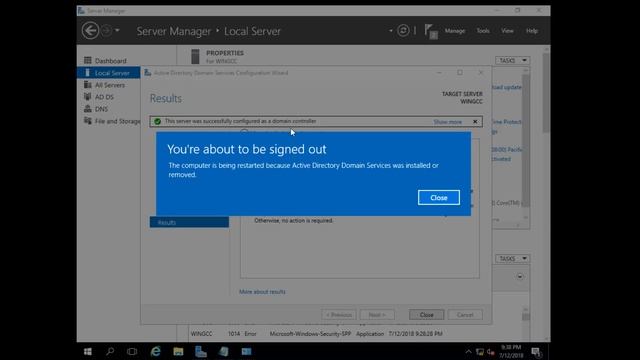This screenshot has width=640, height=360.
Task: Open the network tray icon
Action: tap(480, 351)
